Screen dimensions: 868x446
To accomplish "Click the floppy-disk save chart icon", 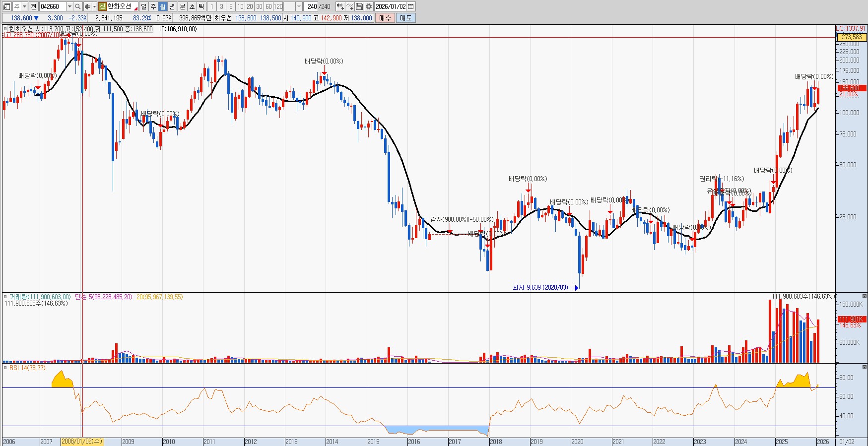I will tap(359, 6).
